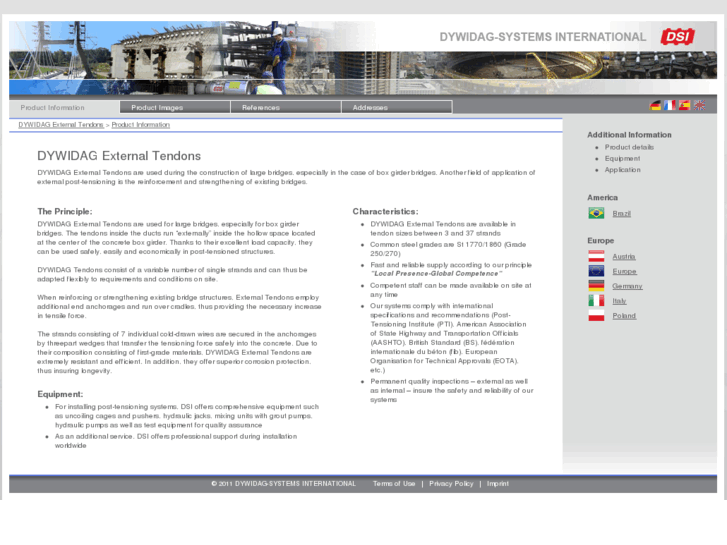Click the Equipment section heading
Image resolution: width=727 pixels, height=545 pixels.
coord(60,394)
